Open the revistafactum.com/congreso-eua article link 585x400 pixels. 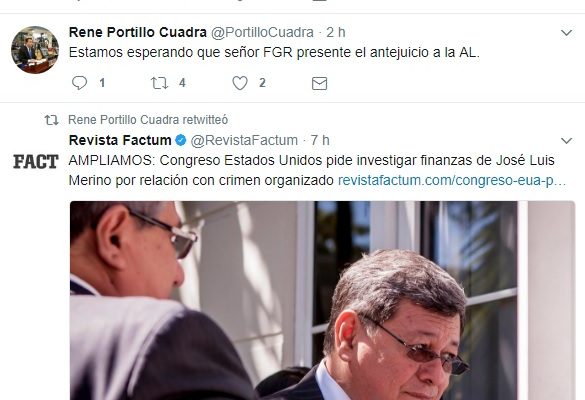[x=452, y=180]
